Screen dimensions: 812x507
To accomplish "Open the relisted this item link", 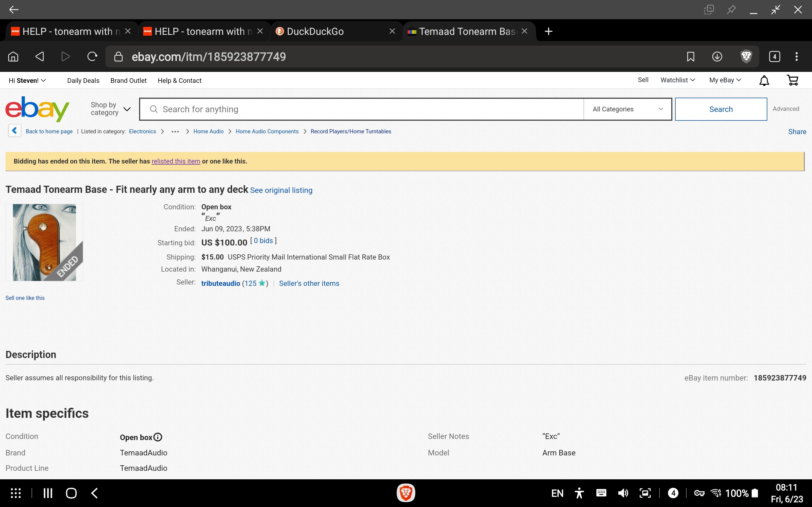I will (x=176, y=161).
